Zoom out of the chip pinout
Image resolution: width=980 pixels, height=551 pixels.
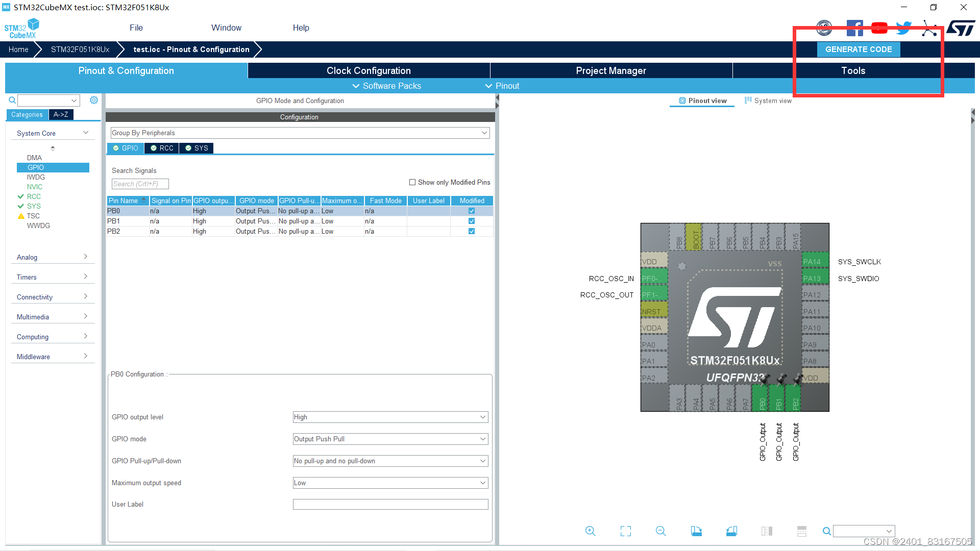661,531
